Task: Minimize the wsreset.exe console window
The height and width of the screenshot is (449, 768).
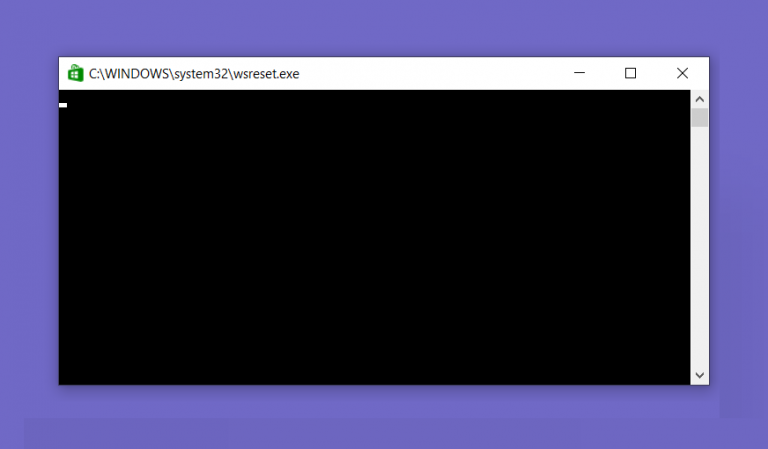Action: 579,73
